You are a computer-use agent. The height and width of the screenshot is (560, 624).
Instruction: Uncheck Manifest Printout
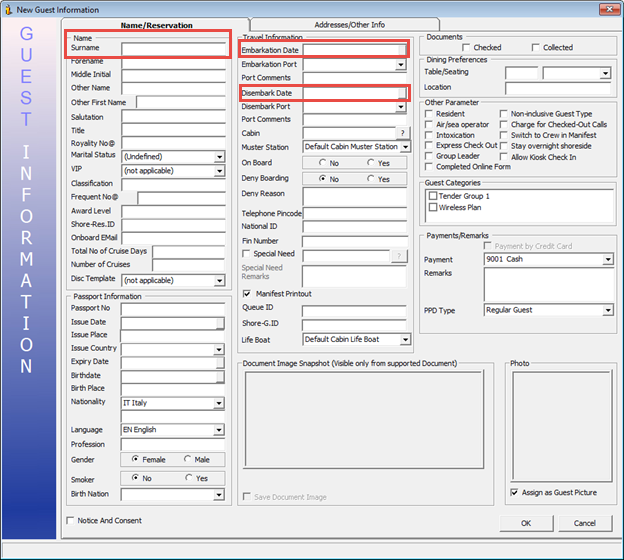pos(247,294)
